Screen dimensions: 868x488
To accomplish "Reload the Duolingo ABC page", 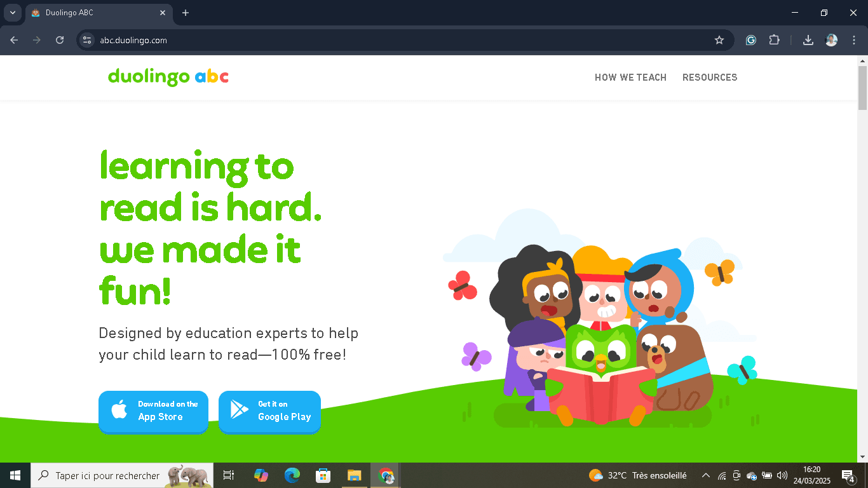I will [59, 39].
